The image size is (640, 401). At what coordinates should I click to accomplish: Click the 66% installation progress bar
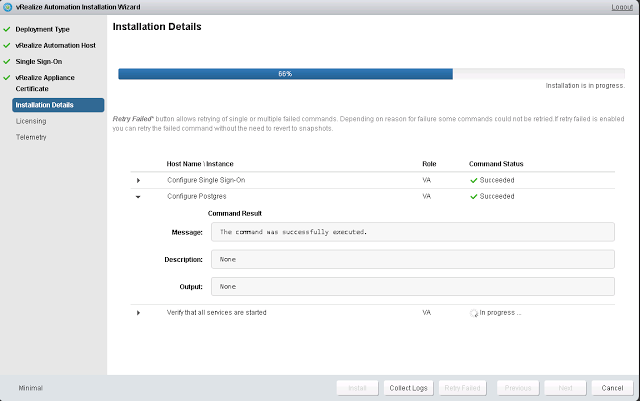(371, 74)
